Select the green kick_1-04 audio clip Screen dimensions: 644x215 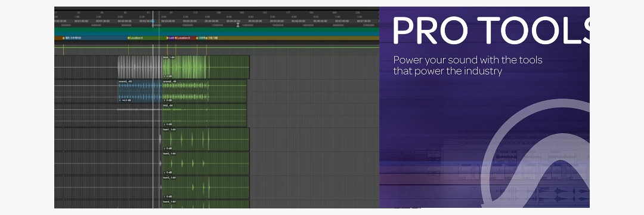tap(206, 67)
